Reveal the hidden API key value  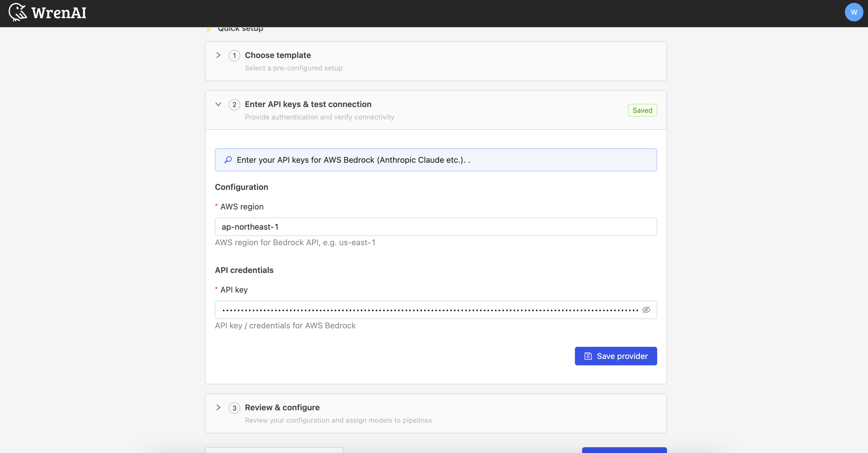point(646,310)
